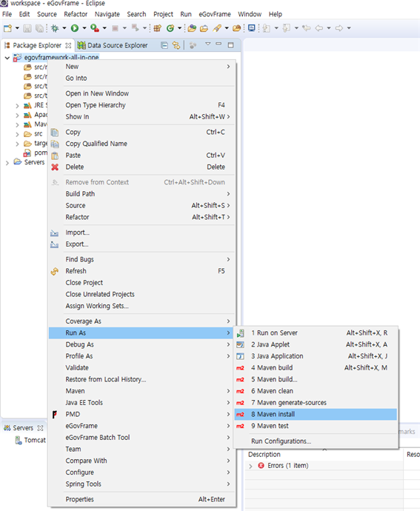Click the Debug bug toolbar icon

[55, 28]
